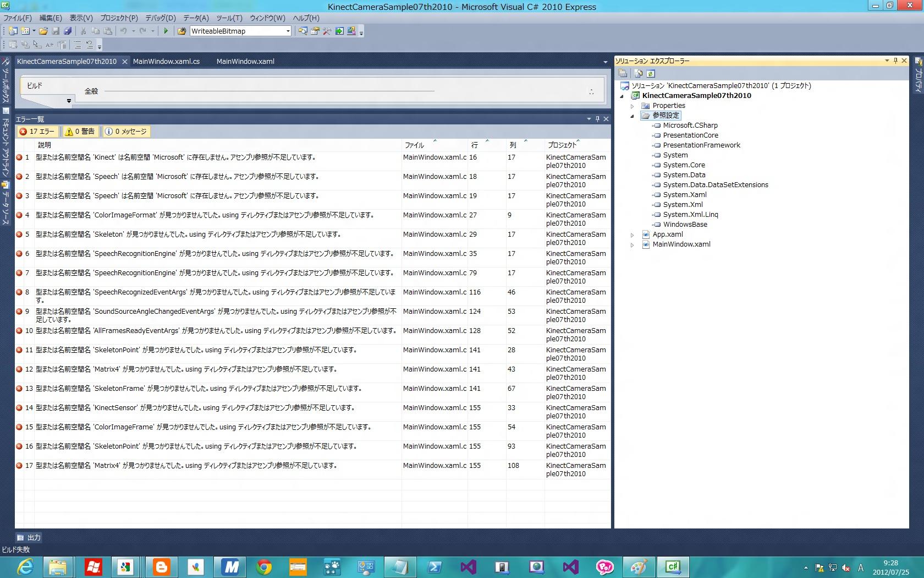Open the デバッグ(D) menu
The width and height of the screenshot is (924, 578).
(161, 18)
